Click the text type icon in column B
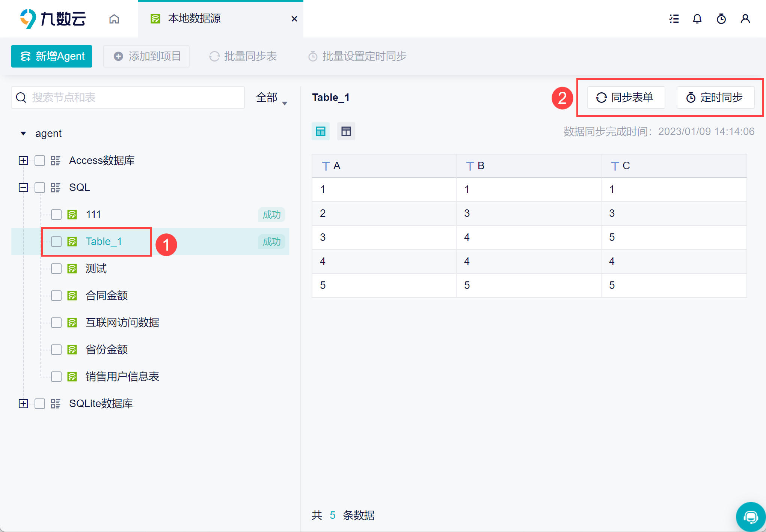766x532 pixels. click(x=470, y=166)
